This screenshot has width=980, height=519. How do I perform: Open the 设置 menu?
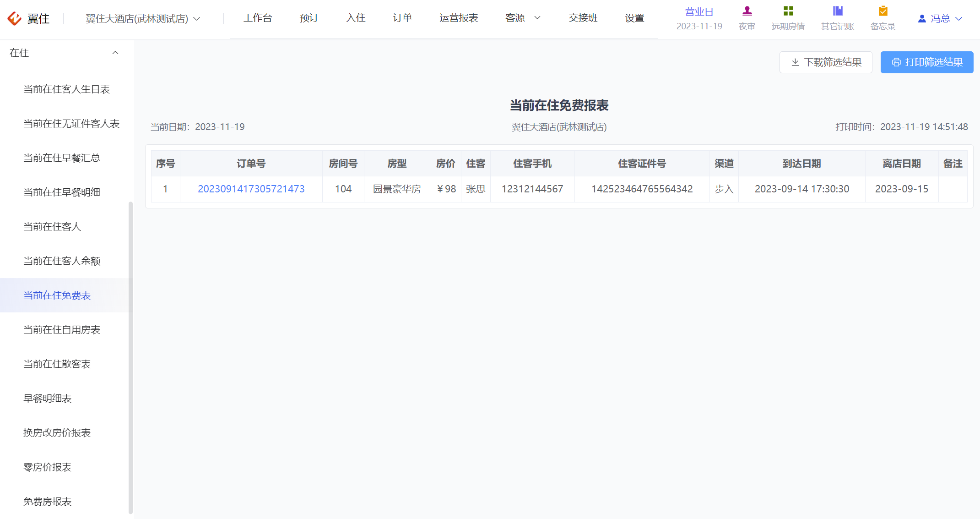click(x=634, y=18)
